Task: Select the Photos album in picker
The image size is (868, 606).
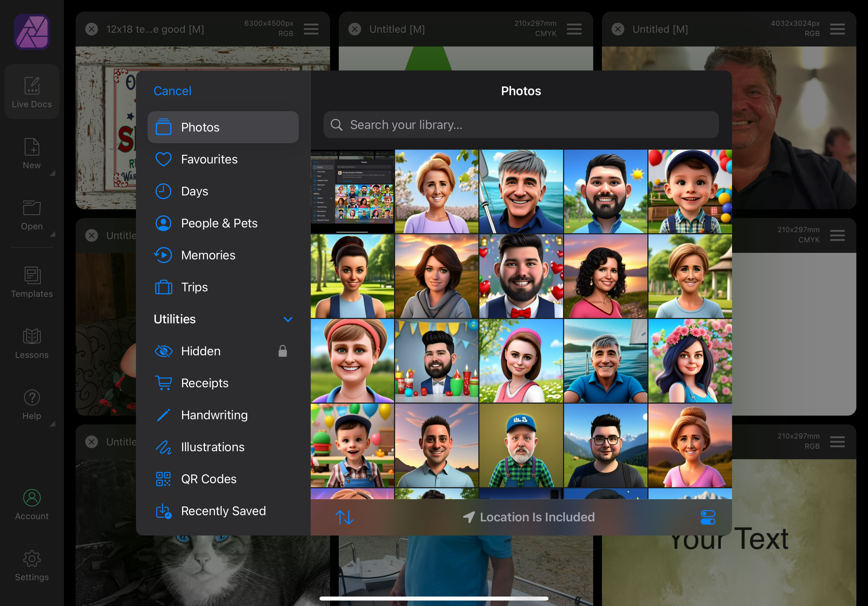Action: 223,127
